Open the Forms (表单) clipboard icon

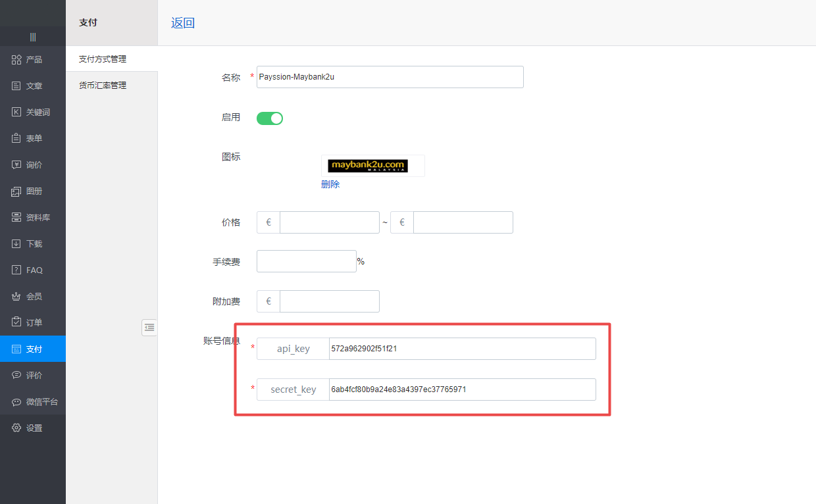tap(16, 139)
